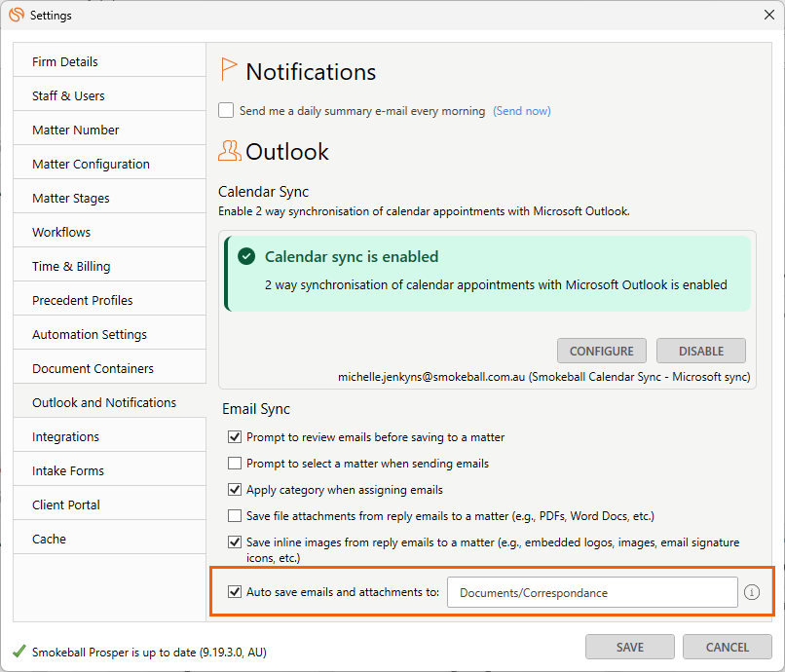This screenshot has width=785, height=672.
Task: Click the info icon beside auto save path
Action: pos(752,592)
